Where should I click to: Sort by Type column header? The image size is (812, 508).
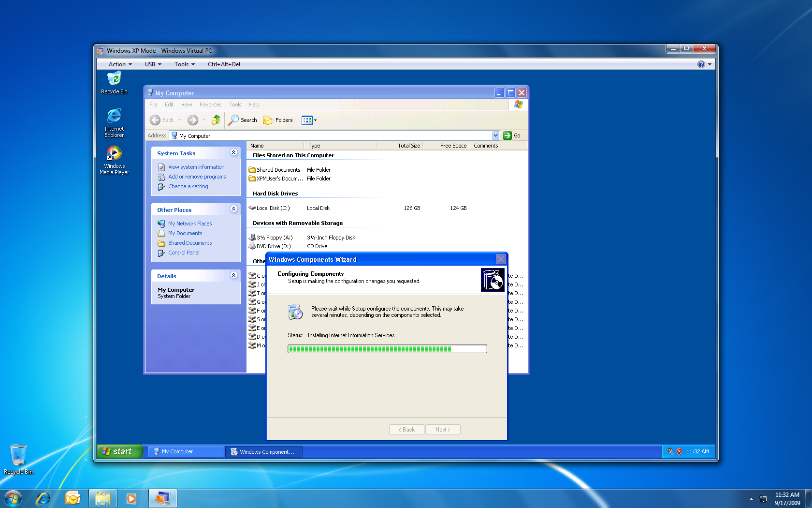coord(340,146)
